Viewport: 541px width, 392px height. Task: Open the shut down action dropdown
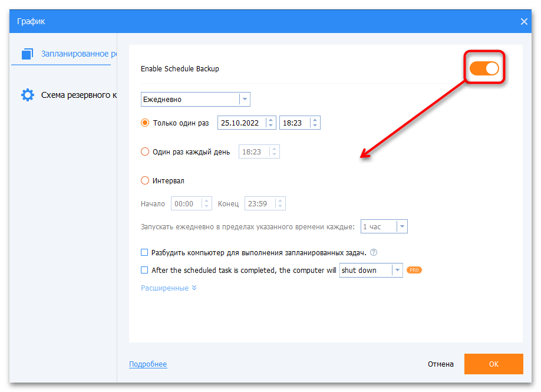(371, 270)
